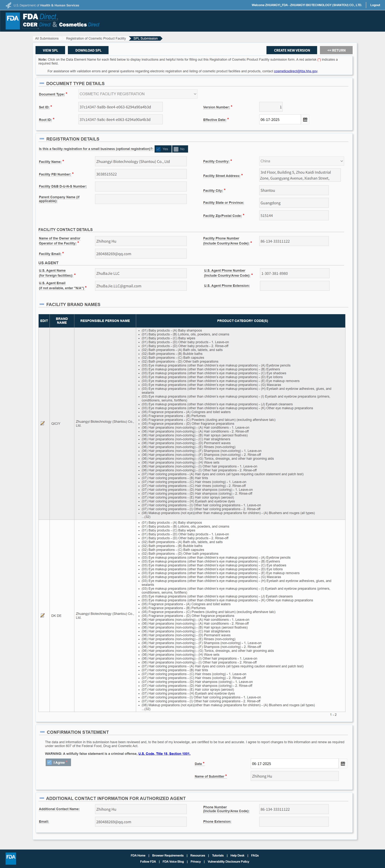Go to All Submissions breadcrumb
The image size is (385, 868).
tap(47, 38)
